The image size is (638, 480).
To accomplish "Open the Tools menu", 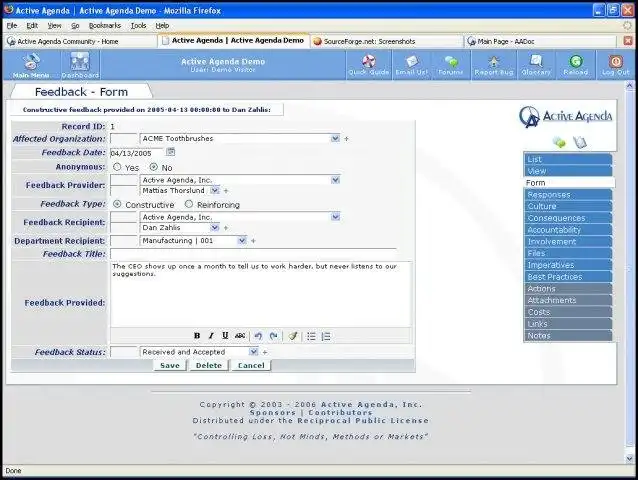I will 138,25.
